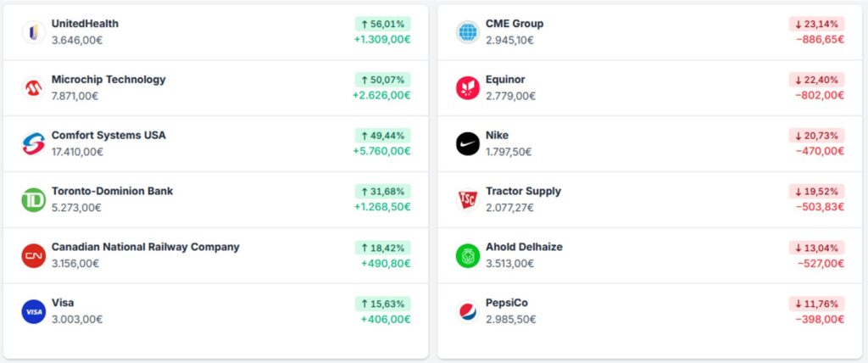The height and width of the screenshot is (363, 868).
Task: Click the Tractor Supply TSC logo
Action: click(x=468, y=200)
